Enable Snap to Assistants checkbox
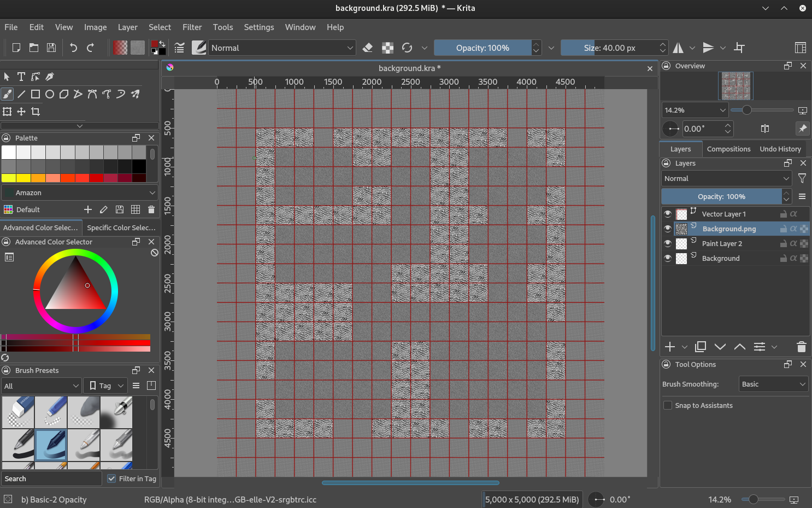The image size is (812, 508). click(668, 405)
